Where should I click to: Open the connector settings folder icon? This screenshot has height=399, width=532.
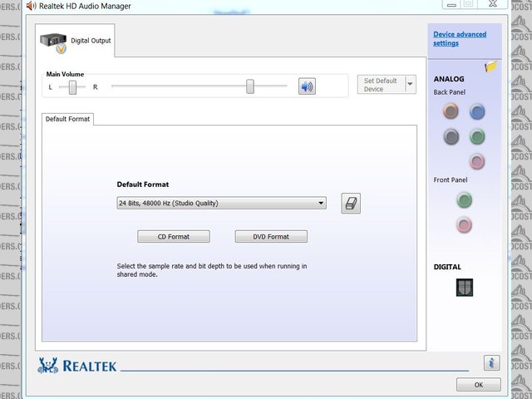[x=491, y=66]
